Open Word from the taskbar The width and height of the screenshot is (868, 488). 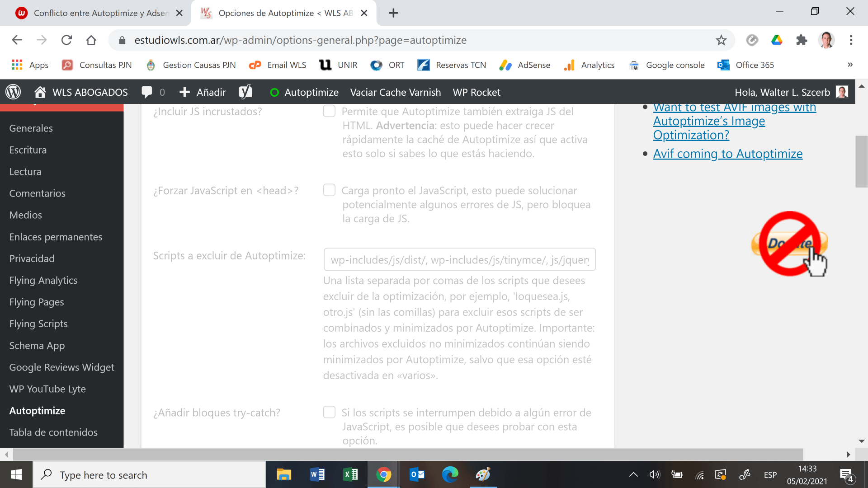[317, 474]
